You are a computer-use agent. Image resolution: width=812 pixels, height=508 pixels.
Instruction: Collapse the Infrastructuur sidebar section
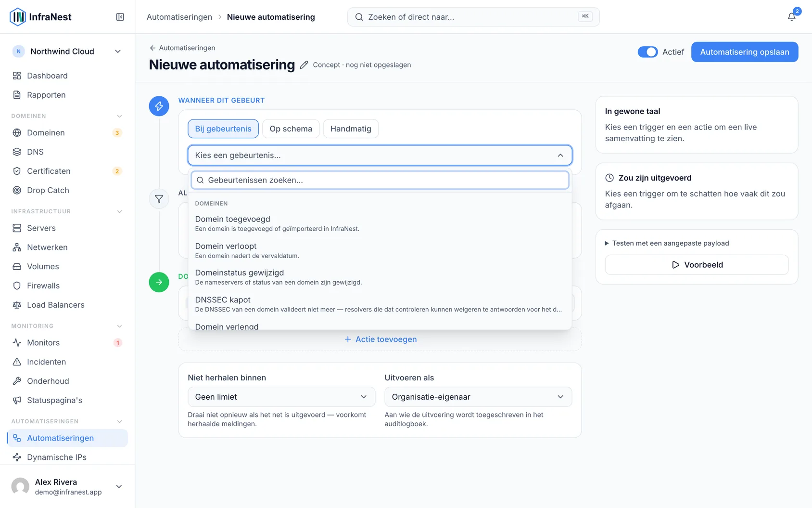pyautogui.click(x=120, y=211)
